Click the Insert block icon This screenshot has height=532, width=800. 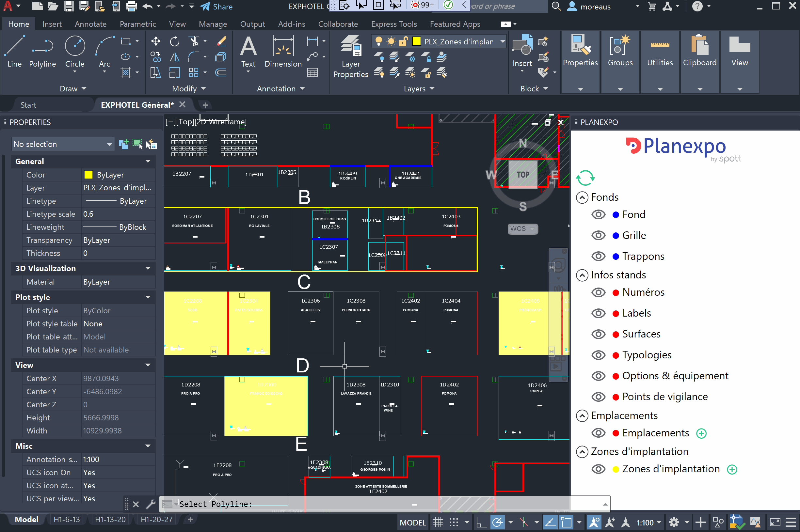coord(522,45)
